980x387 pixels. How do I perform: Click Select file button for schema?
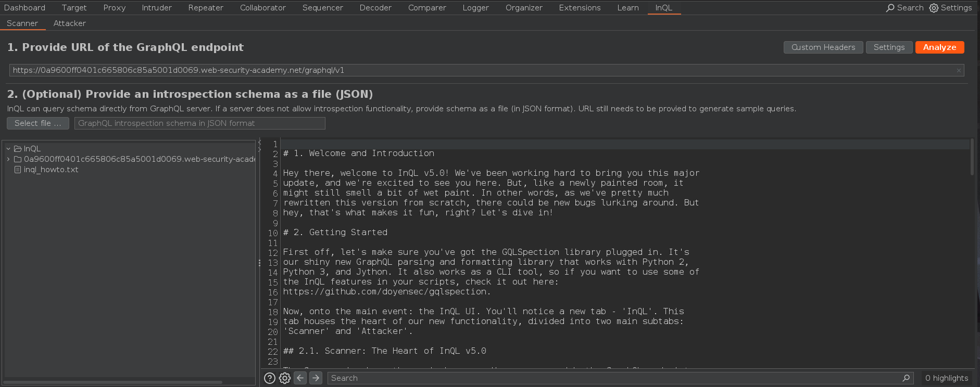tap(38, 123)
